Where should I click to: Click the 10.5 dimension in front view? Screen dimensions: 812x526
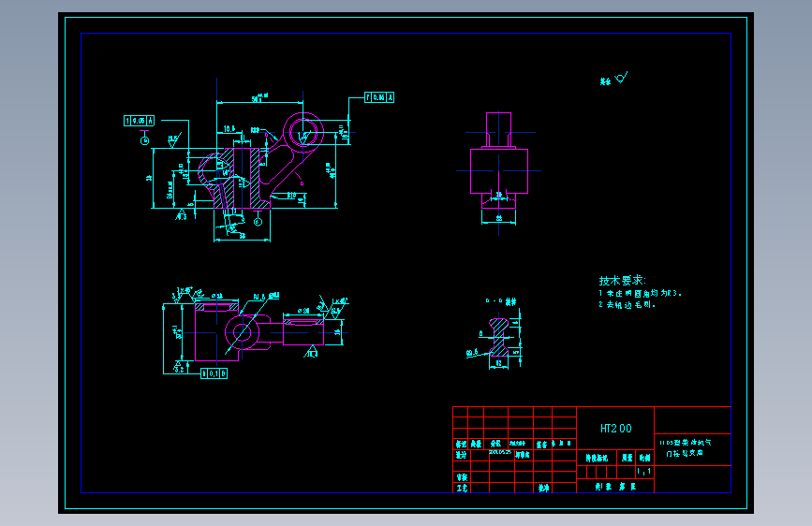pos(229,128)
